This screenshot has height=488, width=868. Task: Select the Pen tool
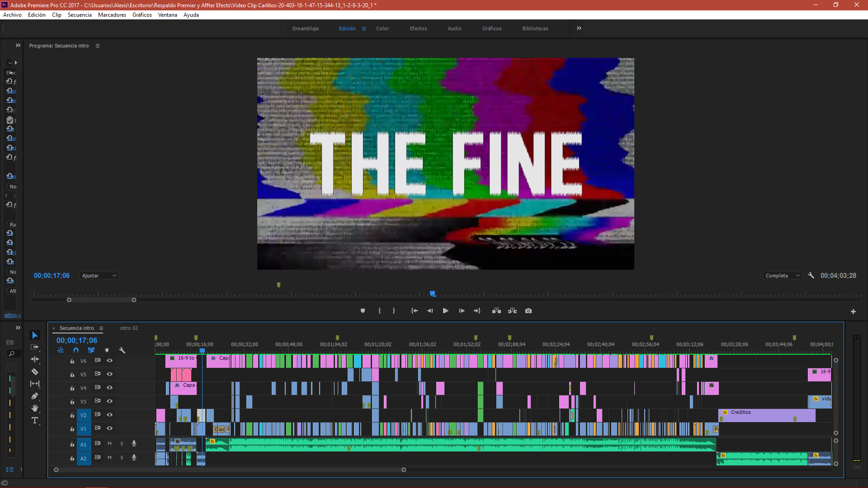coord(35,396)
